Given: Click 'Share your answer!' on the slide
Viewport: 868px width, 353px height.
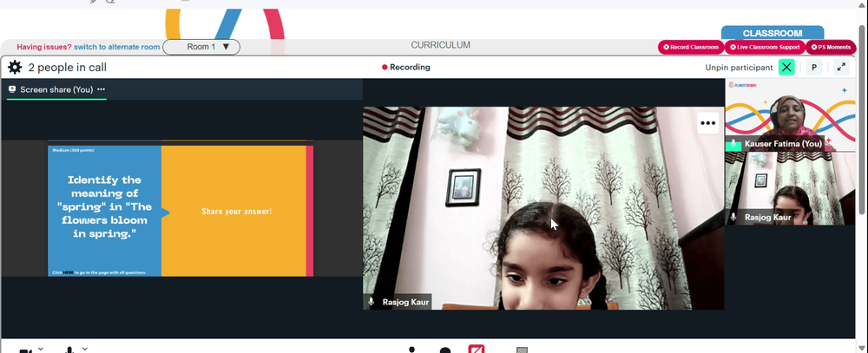Looking at the screenshot, I should pyautogui.click(x=236, y=212).
